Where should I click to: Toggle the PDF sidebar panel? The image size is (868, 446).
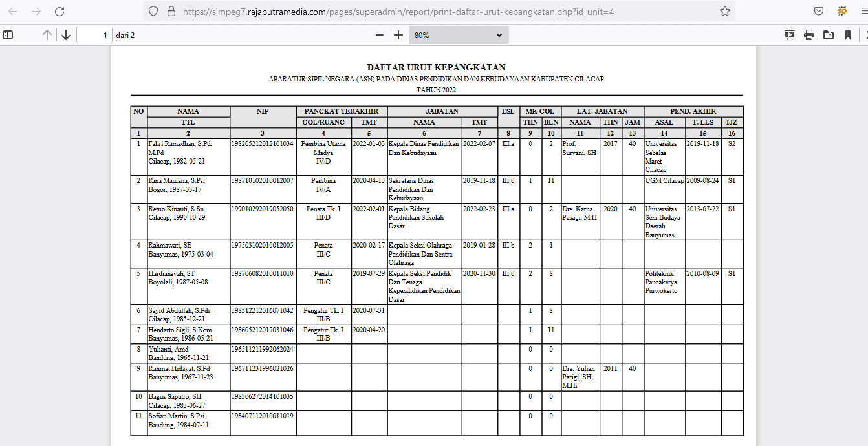8,35
